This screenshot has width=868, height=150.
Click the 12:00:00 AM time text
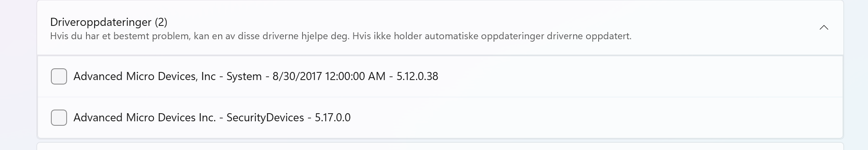click(355, 76)
